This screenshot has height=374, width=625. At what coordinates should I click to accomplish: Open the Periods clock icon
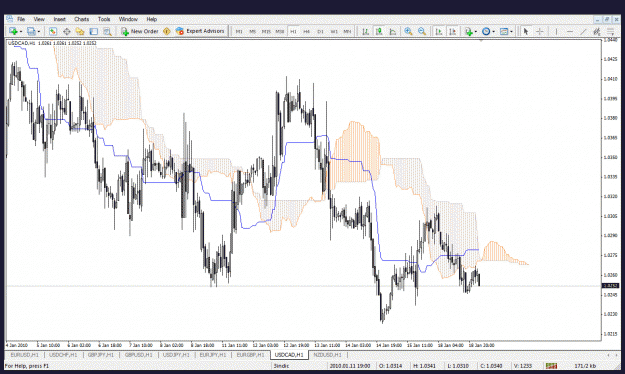486,31
